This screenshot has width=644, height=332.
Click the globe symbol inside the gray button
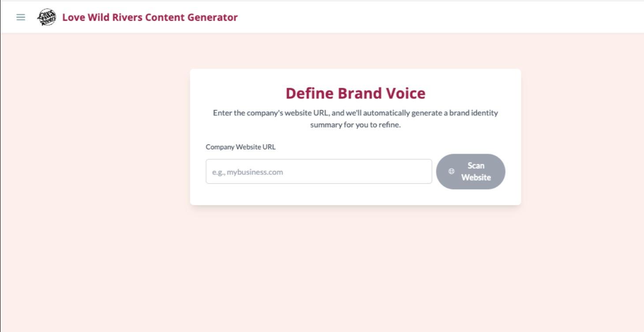point(451,172)
